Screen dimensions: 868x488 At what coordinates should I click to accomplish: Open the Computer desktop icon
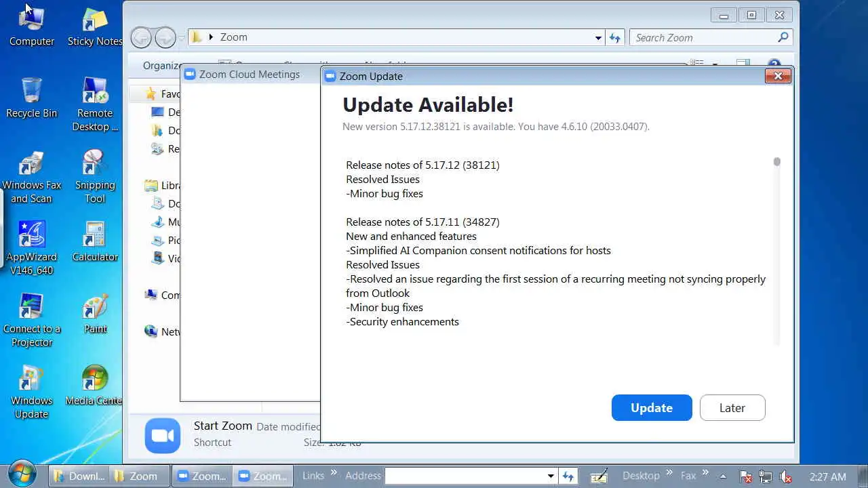31,27
